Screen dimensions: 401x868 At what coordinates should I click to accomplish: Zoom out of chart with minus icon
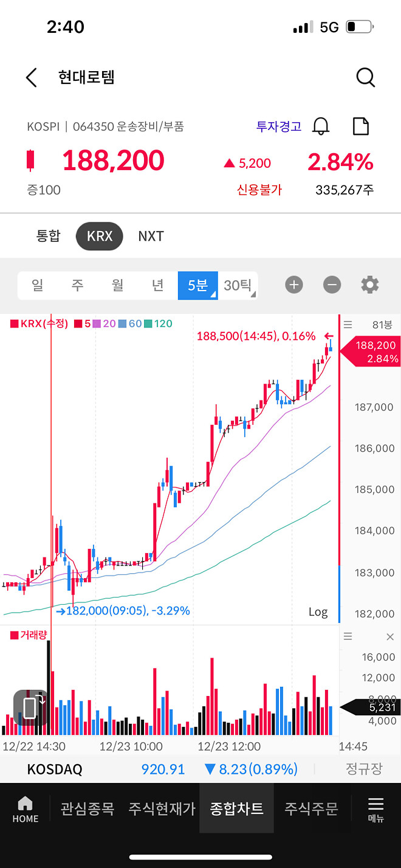tap(332, 284)
